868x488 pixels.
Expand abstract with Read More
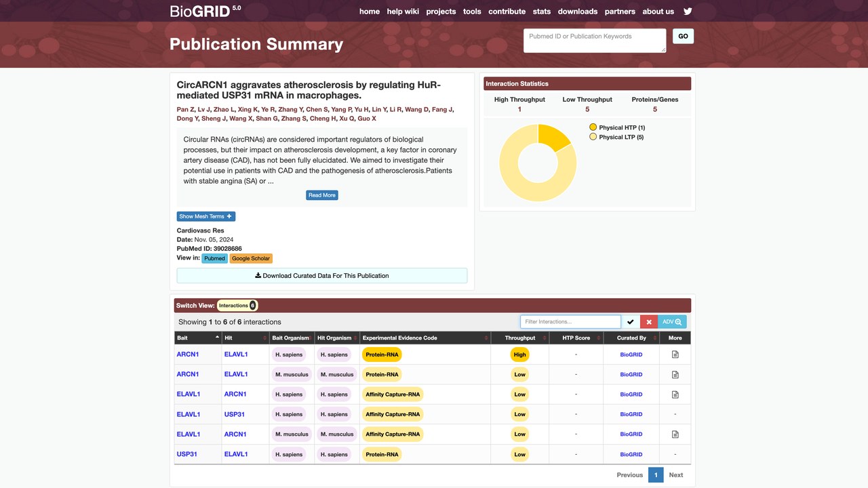[x=322, y=195]
